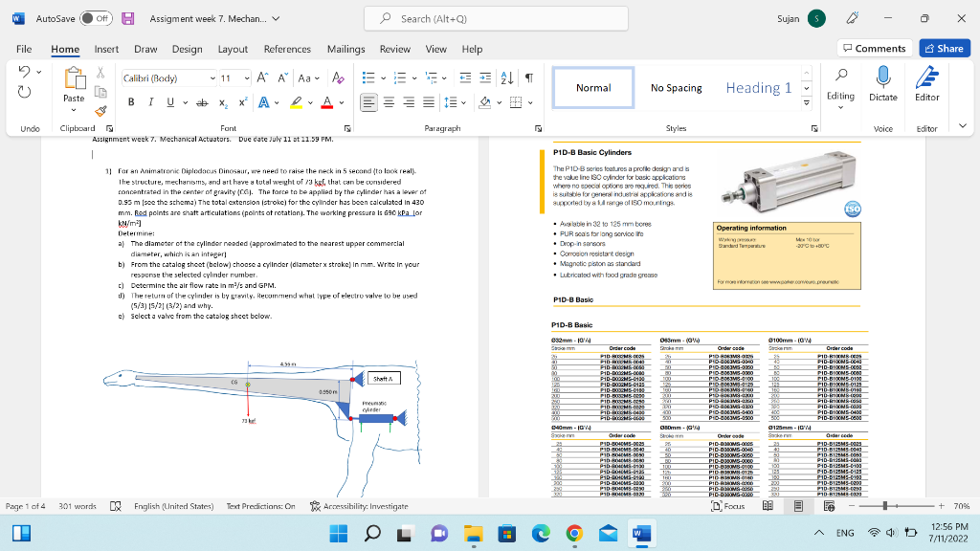Click the Sort icon

[x=507, y=78]
